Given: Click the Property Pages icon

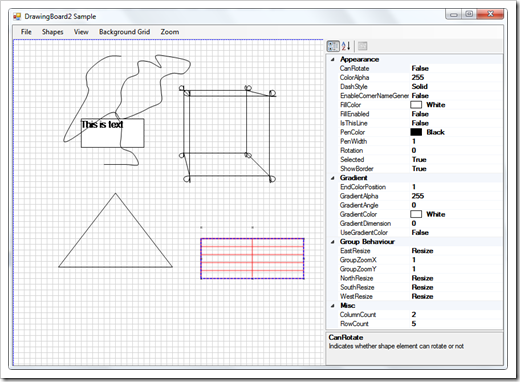Looking at the screenshot, I should (363, 46).
